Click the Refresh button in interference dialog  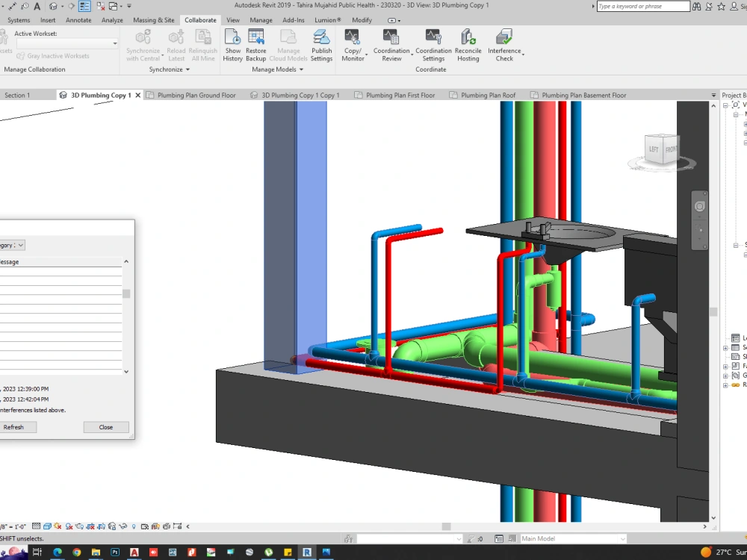[x=13, y=427]
